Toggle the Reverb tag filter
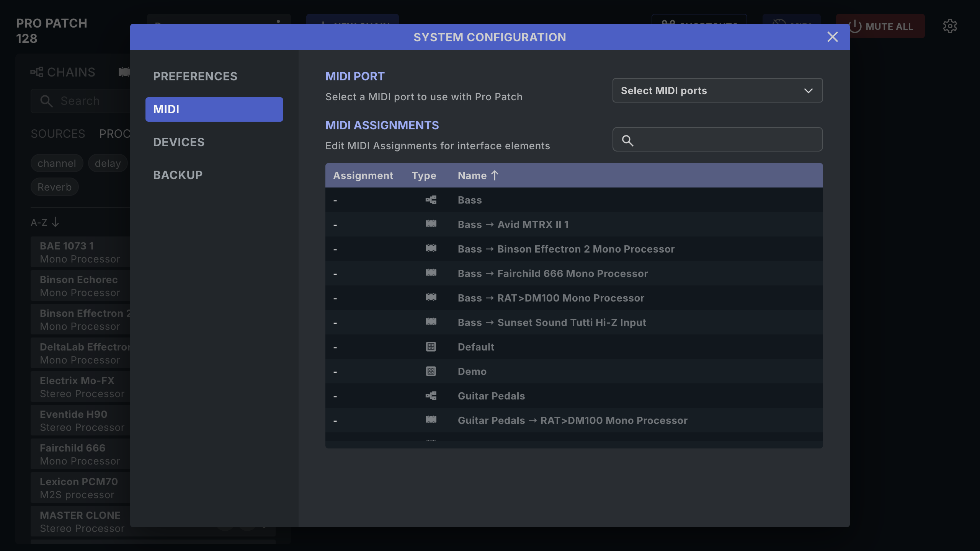This screenshot has height=551, width=980. pos(54,187)
